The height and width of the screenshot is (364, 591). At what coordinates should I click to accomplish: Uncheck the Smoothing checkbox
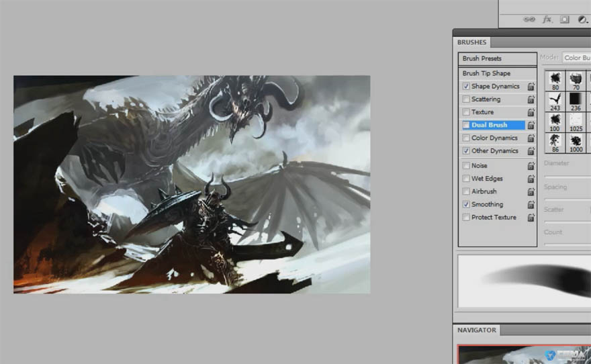tap(466, 204)
